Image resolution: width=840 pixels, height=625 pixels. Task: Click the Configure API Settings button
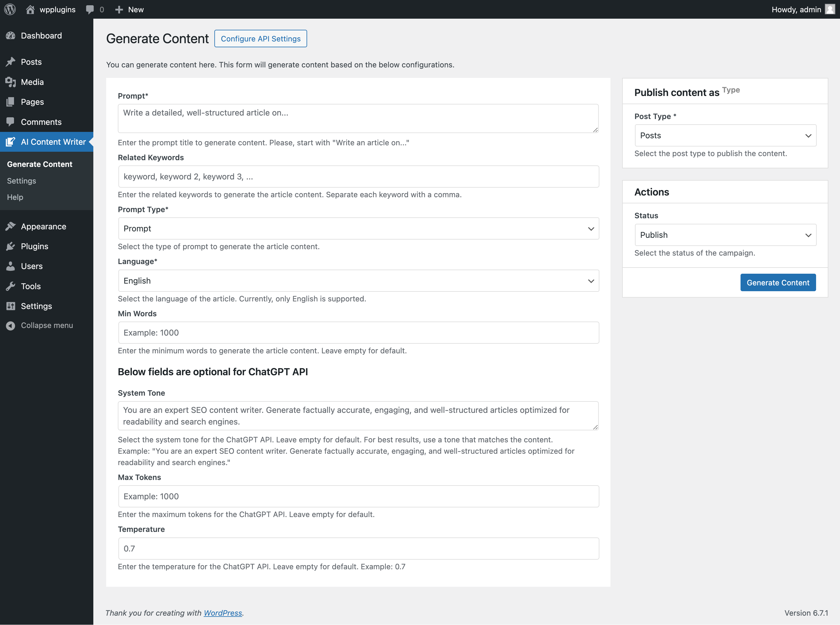pyautogui.click(x=260, y=39)
